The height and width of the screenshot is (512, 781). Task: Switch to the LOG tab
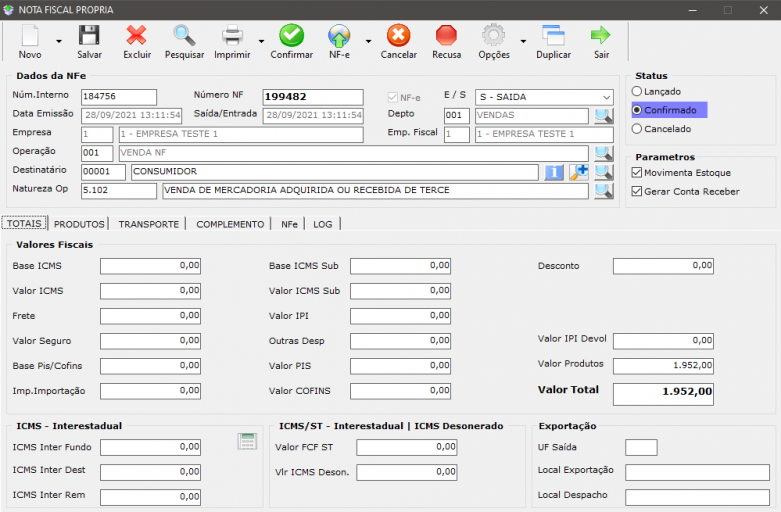[323, 224]
